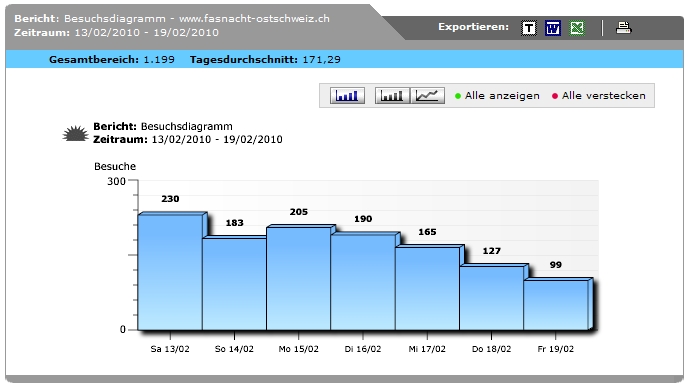Click the value label 190
Viewport: 689px width, 388px height.
[x=363, y=219]
